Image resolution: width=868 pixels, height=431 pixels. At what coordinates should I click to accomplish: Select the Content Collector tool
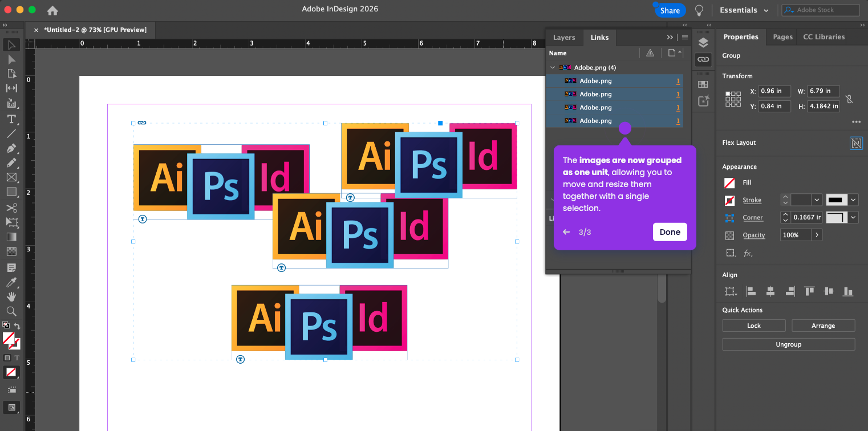[x=11, y=103]
